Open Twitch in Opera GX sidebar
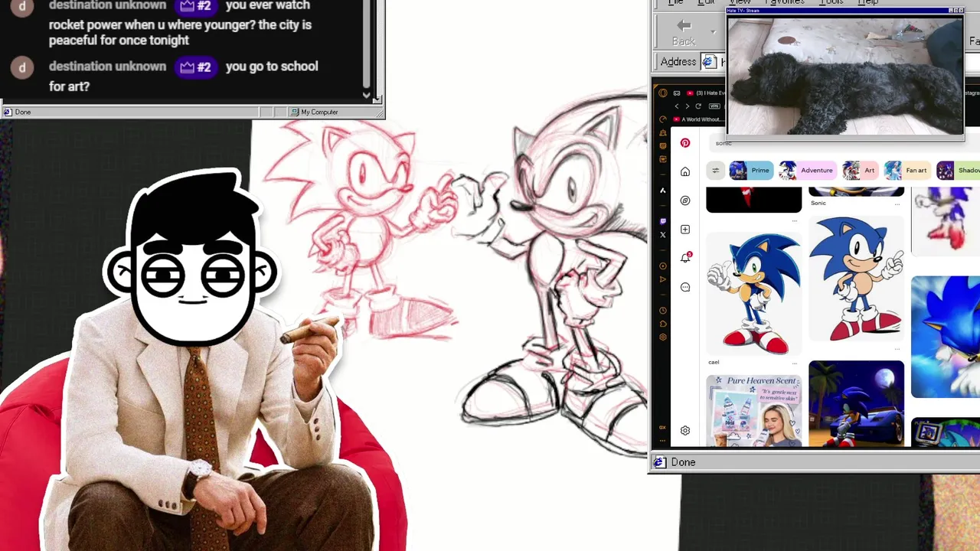The width and height of the screenshot is (980, 551). pos(663,221)
